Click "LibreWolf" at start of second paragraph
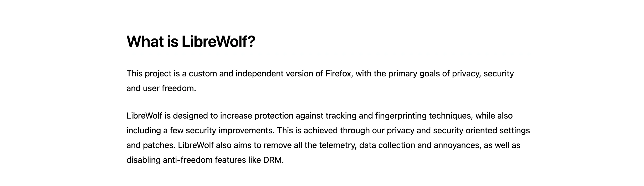The width and height of the screenshot is (644, 186). pos(144,116)
